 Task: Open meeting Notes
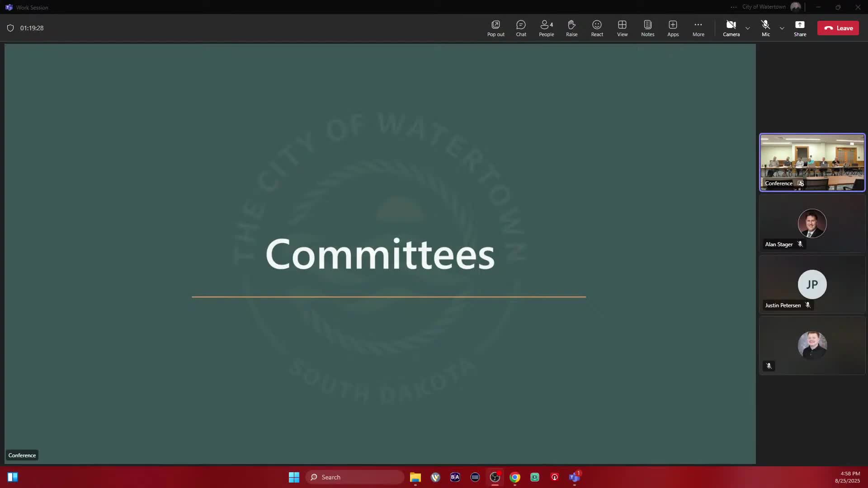coord(647,28)
